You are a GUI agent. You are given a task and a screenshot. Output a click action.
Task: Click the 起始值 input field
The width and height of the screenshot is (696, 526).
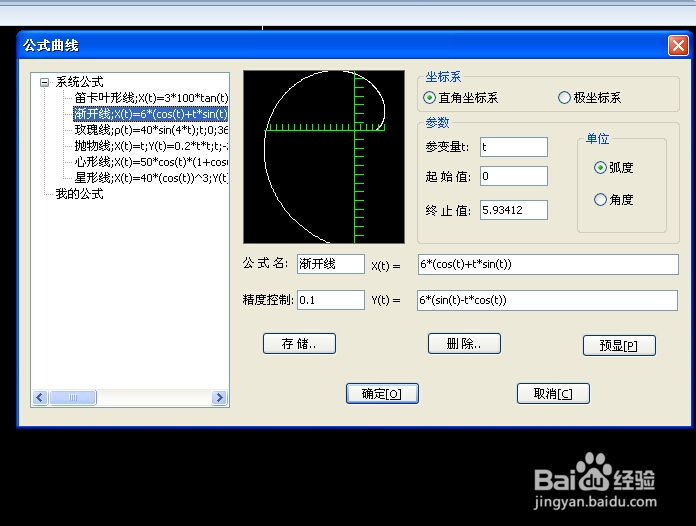pyautogui.click(x=514, y=176)
